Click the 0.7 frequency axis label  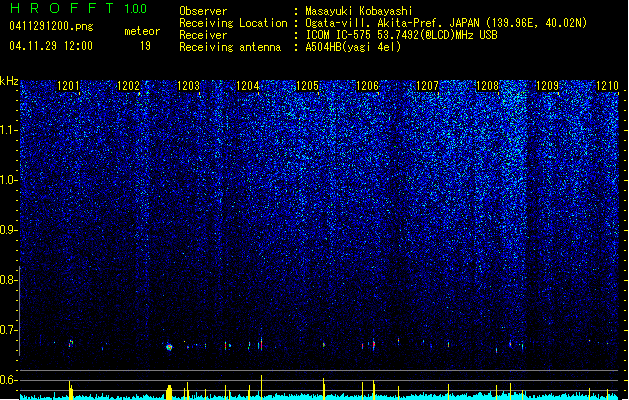(x=9, y=330)
